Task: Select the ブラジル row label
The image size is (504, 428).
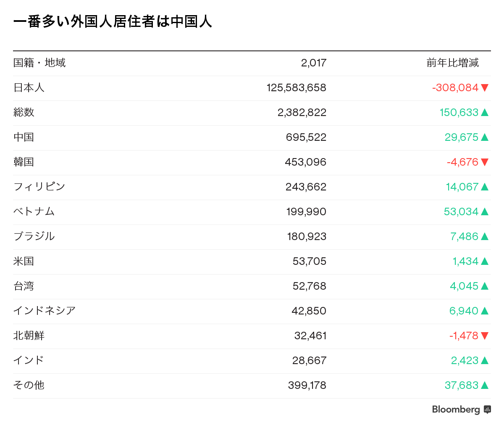Action: [34, 236]
